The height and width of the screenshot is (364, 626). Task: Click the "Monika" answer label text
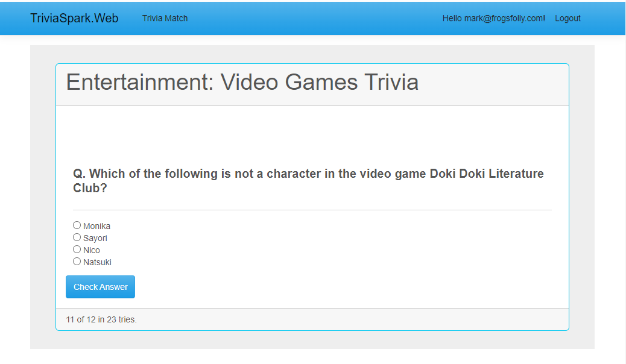[x=96, y=226]
